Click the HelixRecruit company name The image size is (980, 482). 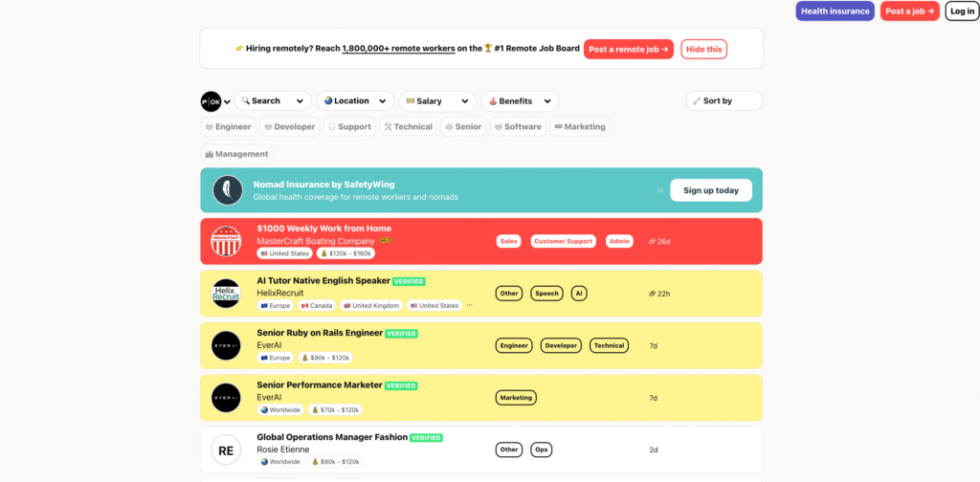point(280,293)
